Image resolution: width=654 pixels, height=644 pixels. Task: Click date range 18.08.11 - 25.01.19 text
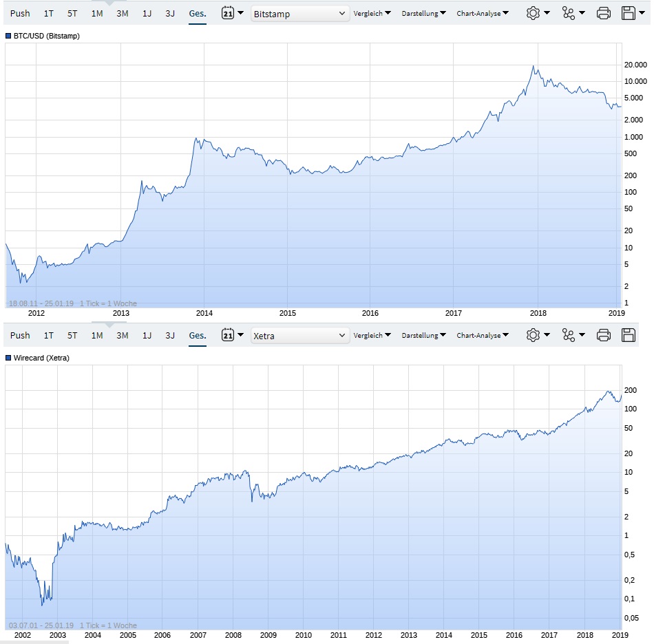click(x=41, y=303)
